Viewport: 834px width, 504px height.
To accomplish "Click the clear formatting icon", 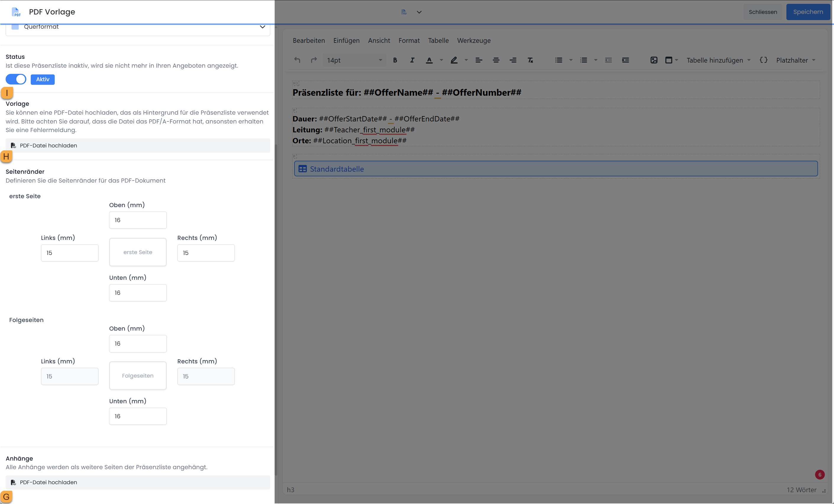I will tap(530, 60).
